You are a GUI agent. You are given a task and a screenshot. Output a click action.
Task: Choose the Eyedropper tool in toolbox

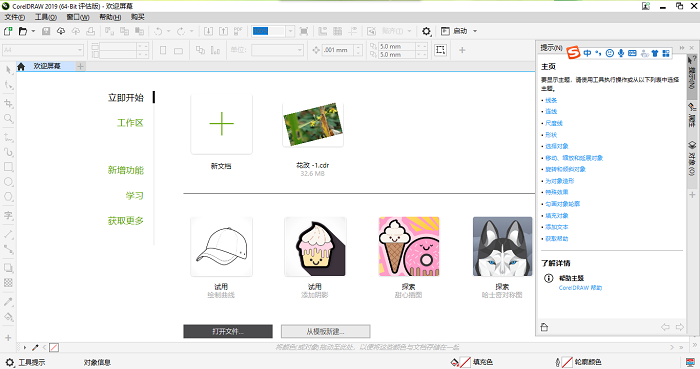click(x=8, y=302)
